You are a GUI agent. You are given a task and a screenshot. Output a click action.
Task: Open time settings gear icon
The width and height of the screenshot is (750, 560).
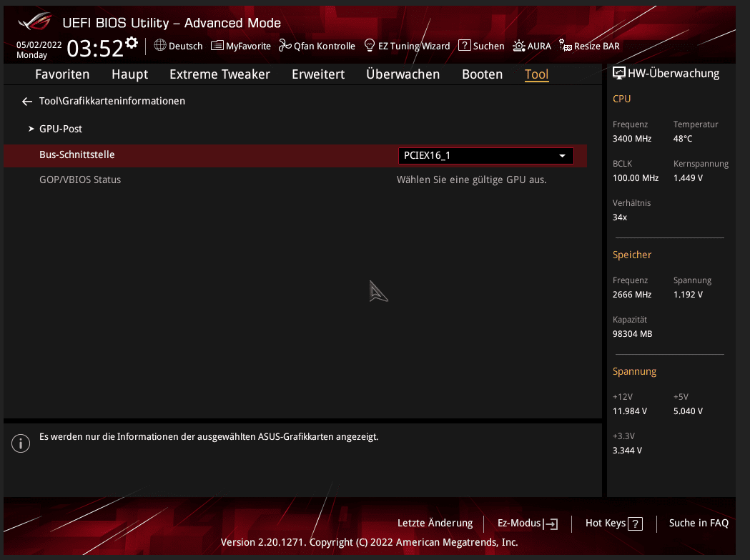[x=132, y=43]
